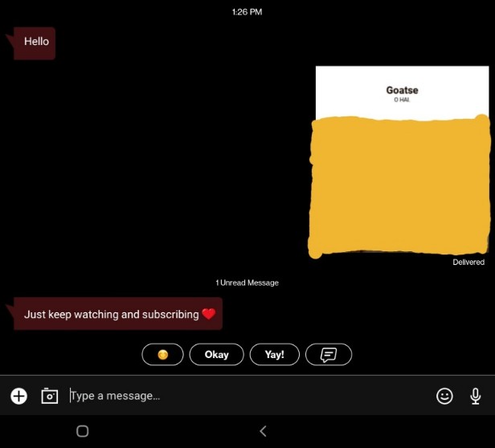
Task: Open the emoji picker smiley icon
Action: pyautogui.click(x=444, y=396)
